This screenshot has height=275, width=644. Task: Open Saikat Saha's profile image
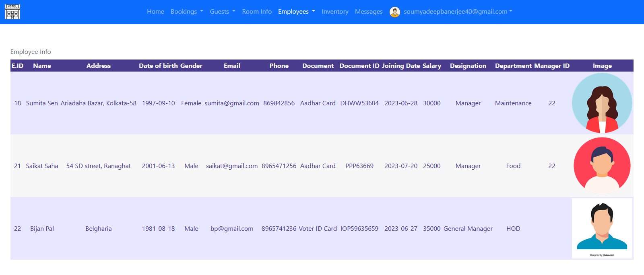coord(602,166)
